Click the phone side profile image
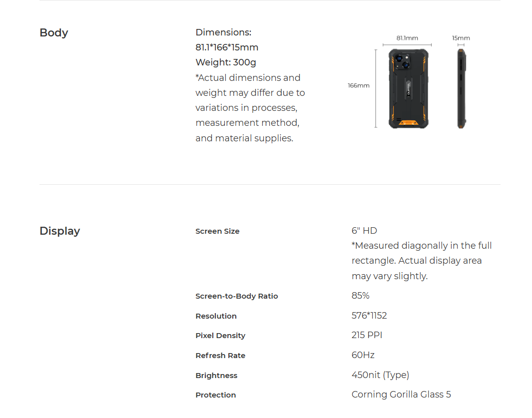 click(462, 88)
